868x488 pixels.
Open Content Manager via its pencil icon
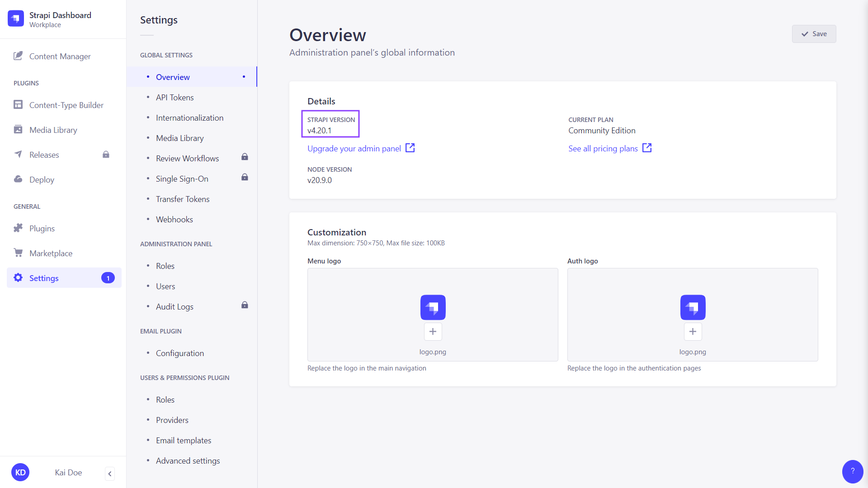pos(18,56)
